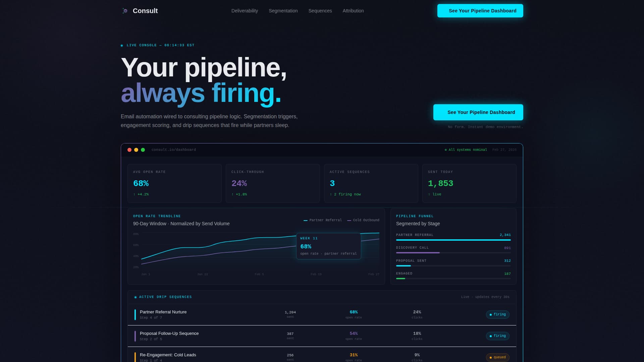
Task: Click the Live Console timestamp label
Action: (x=160, y=45)
